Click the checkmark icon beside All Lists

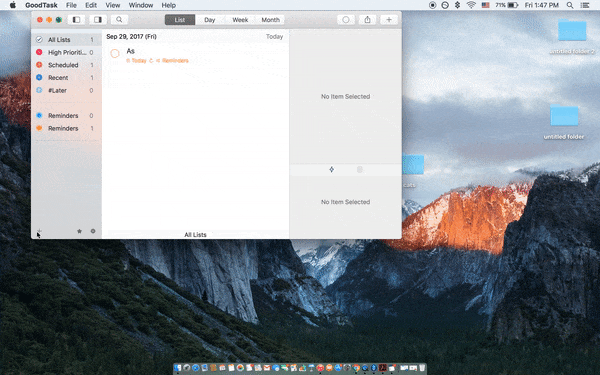click(39, 39)
